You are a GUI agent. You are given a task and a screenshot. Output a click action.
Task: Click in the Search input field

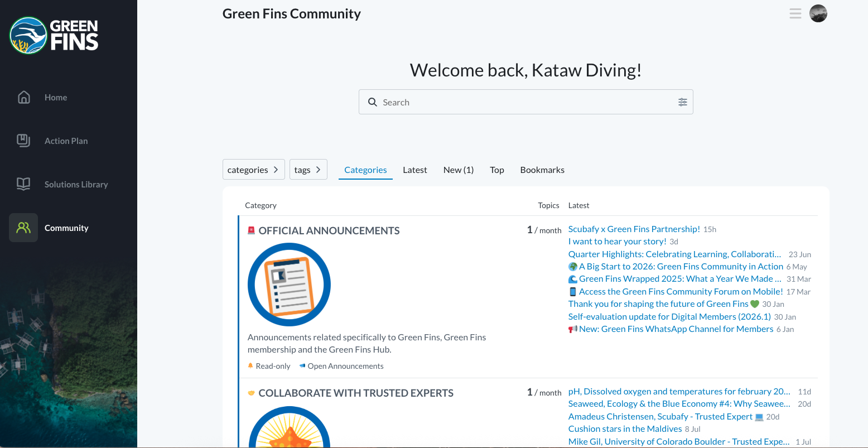point(525,102)
